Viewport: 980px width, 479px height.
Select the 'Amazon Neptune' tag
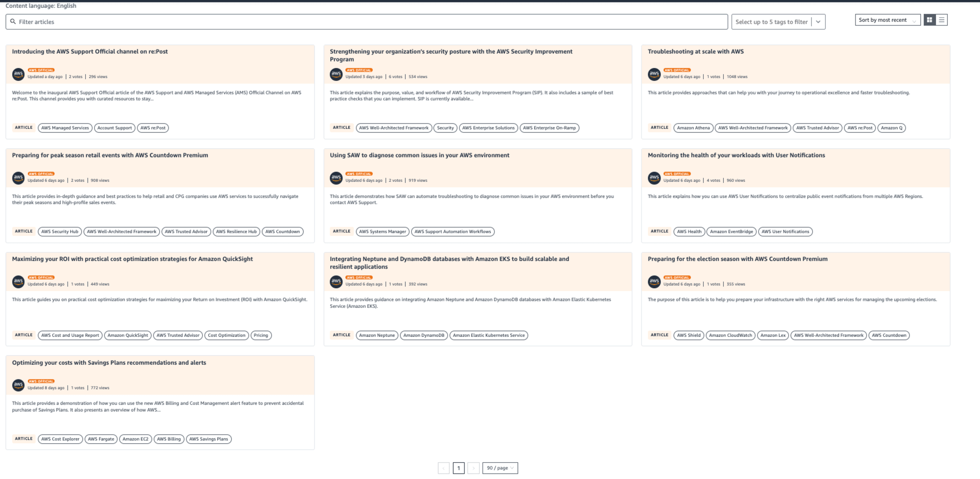pyautogui.click(x=377, y=335)
